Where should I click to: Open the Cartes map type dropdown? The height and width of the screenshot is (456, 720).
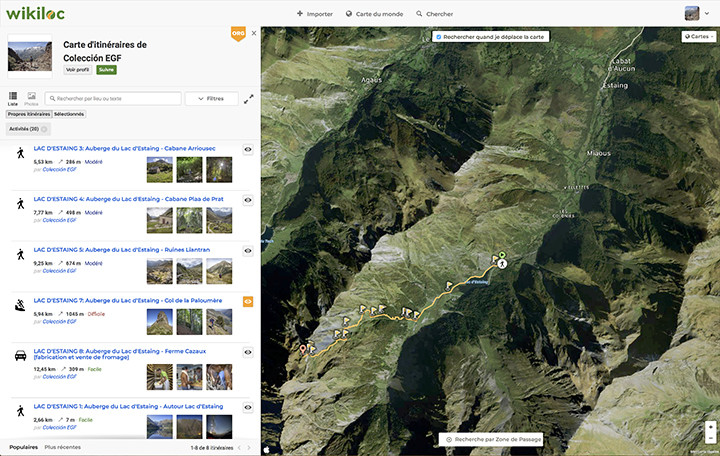tap(699, 37)
